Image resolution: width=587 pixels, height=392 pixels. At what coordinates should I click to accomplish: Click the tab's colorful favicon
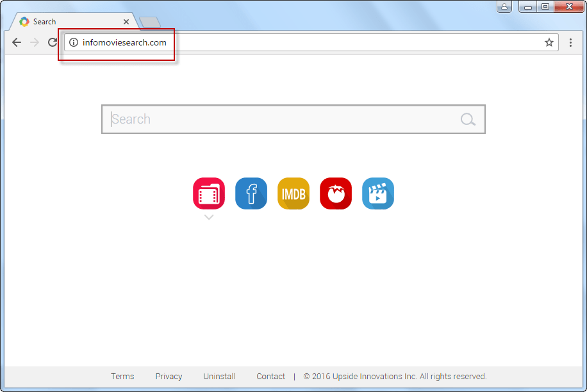coord(24,22)
